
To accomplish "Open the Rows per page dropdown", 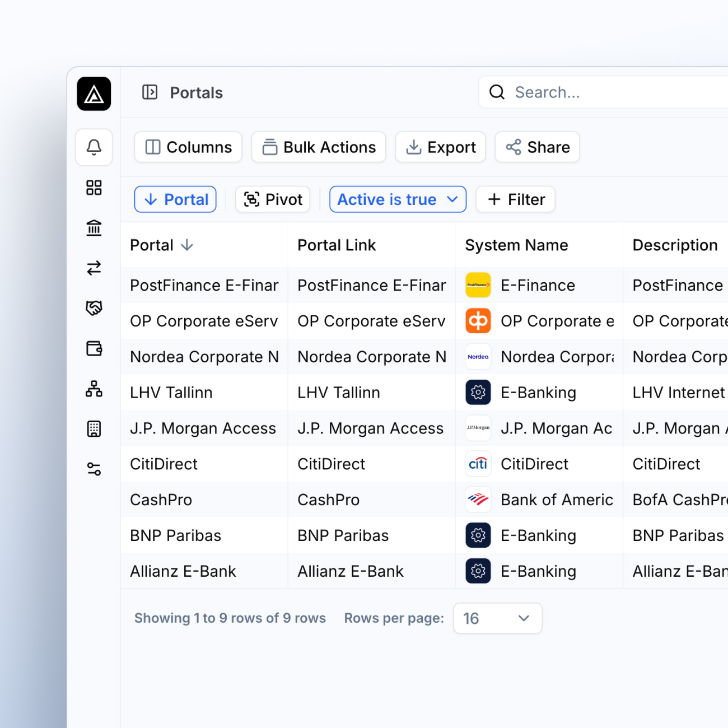I will coord(497,618).
